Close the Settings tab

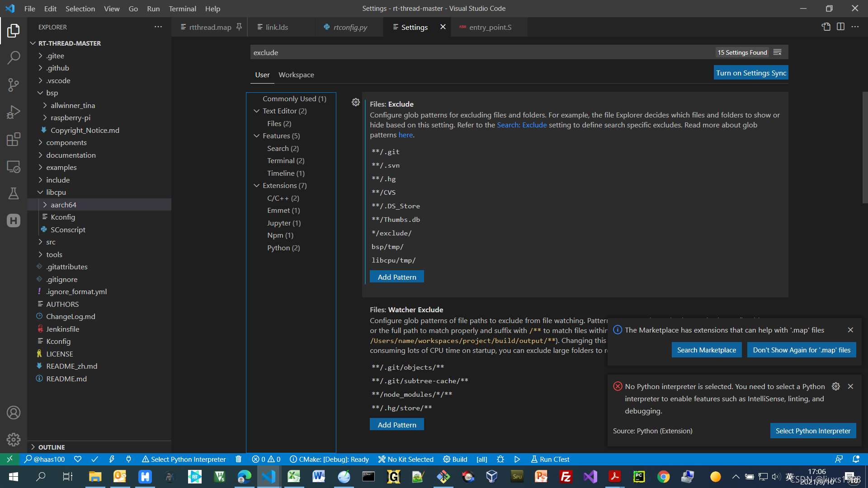pyautogui.click(x=443, y=27)
